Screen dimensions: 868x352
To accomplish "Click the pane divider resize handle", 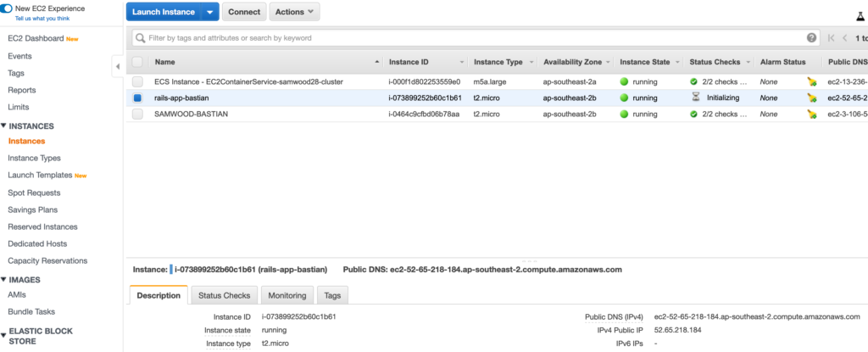I will tap(529, 260).
